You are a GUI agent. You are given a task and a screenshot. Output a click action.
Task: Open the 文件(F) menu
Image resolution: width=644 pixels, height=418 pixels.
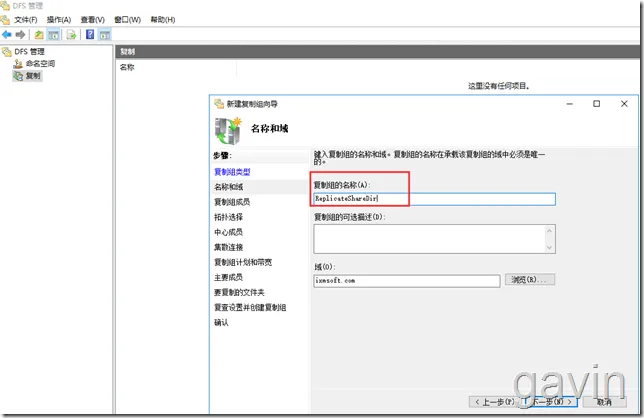click(x=25, y=20)
